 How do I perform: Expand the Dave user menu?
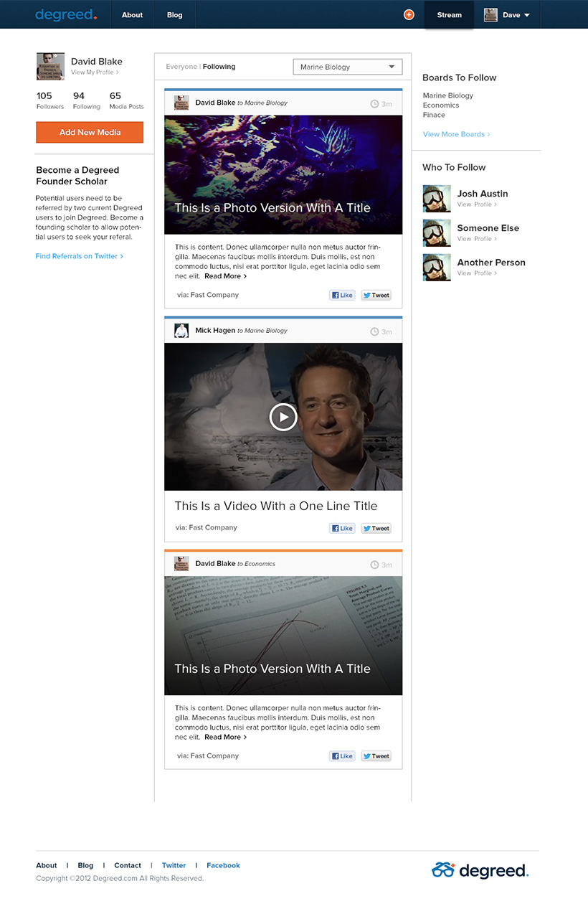508,15
